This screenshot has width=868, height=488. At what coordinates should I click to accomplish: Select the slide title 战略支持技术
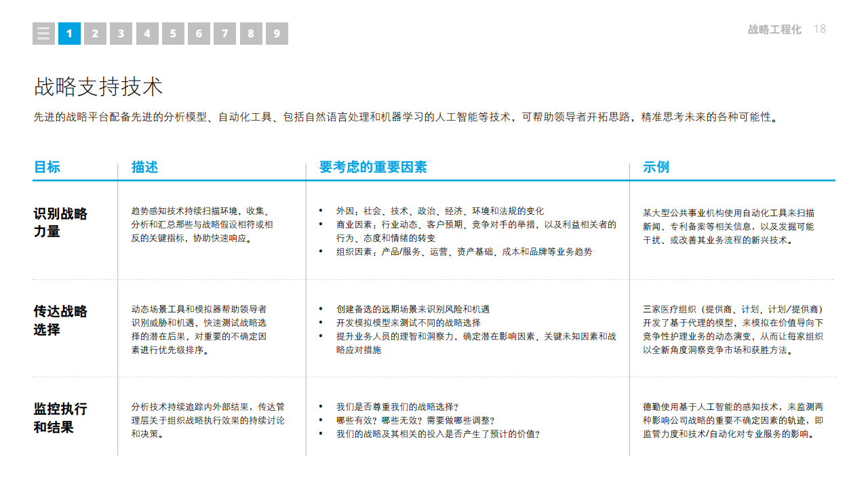98,87
